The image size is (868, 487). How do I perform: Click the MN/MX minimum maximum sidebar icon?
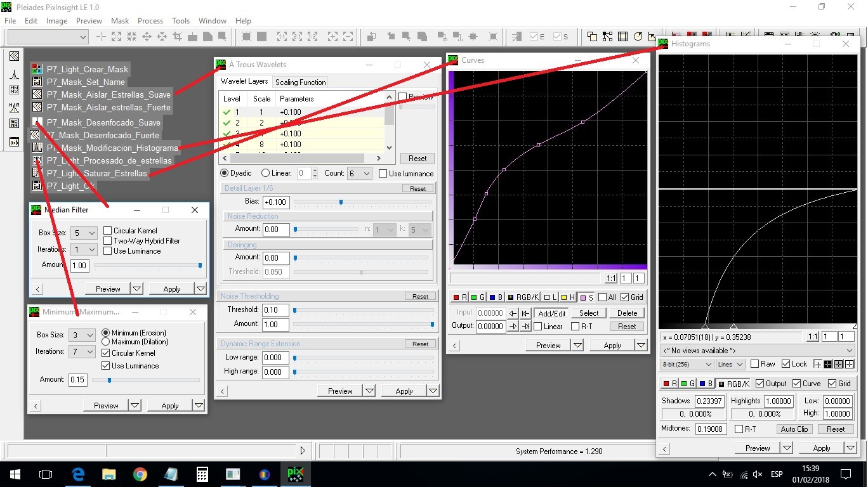(14, 91)
